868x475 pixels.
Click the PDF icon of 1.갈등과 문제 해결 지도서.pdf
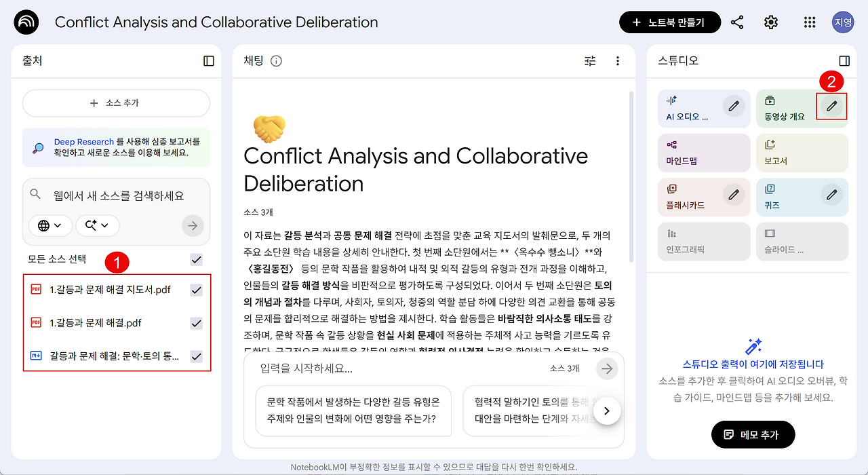coord(36,289)
